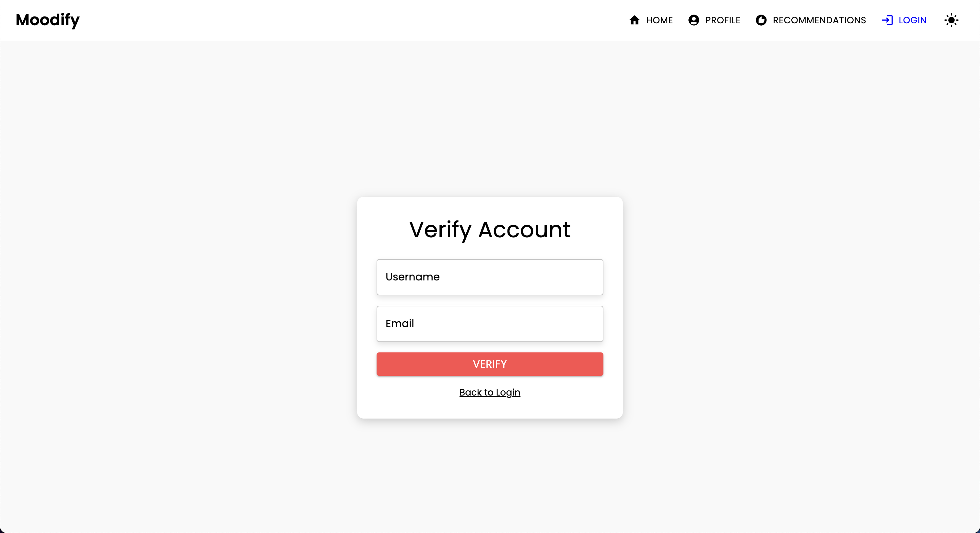Toggle the light/dark theme sun icon

(951, 20)
